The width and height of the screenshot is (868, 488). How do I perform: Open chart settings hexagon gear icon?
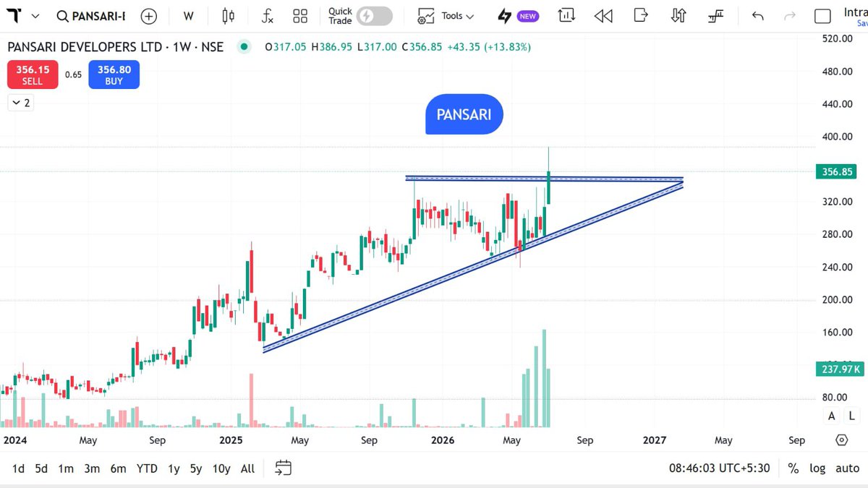click(841, 440)
